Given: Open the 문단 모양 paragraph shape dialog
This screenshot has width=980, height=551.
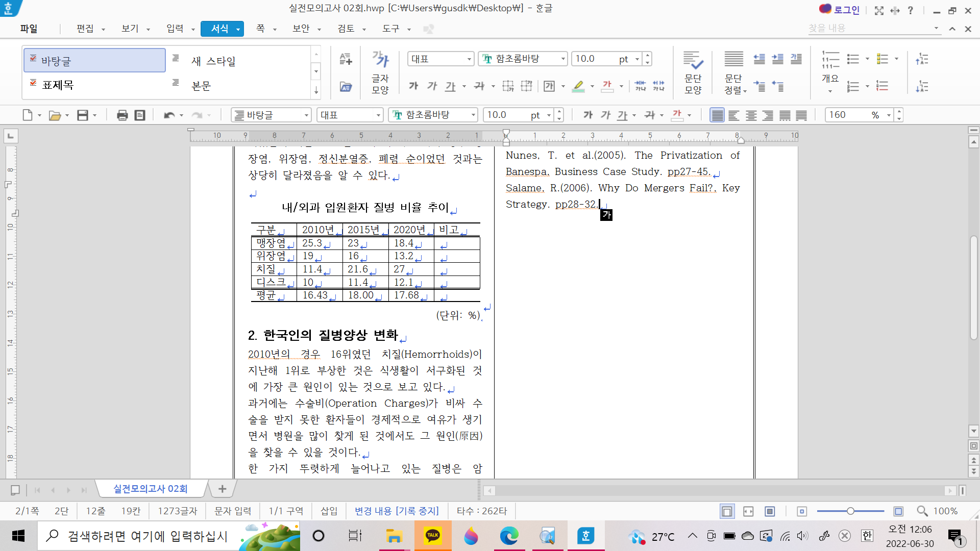Looking at the screenshot, I should [693, 72].
